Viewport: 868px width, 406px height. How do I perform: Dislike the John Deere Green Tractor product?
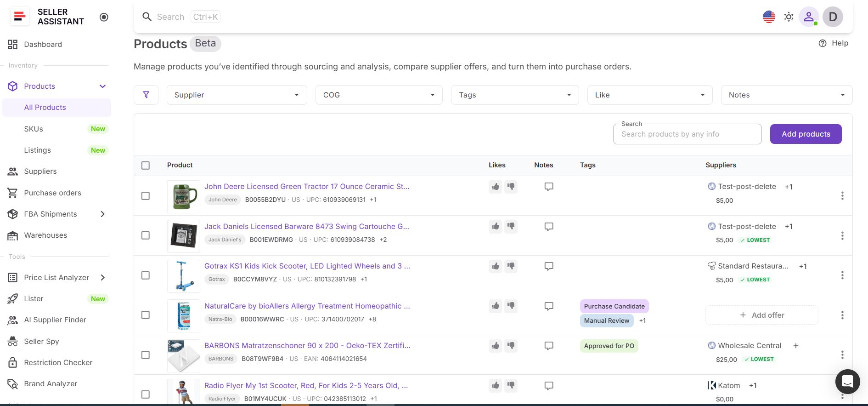tap(511, 187)
